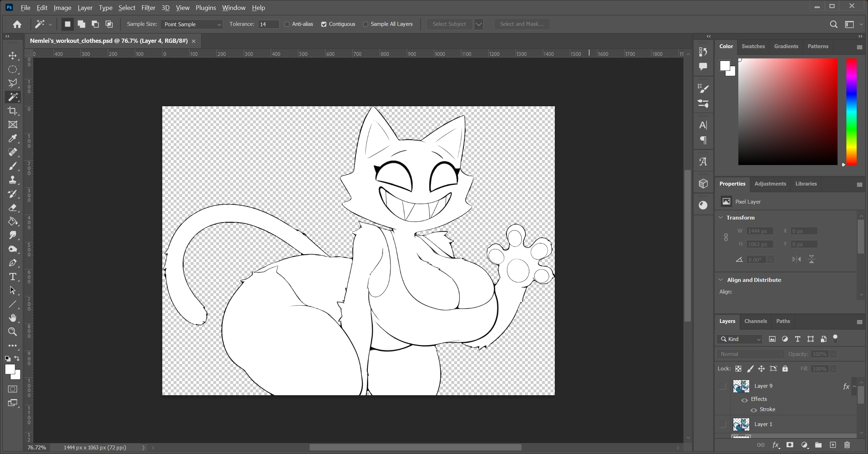
Task: Select the Path Selection tool
Action: (13, 290)
